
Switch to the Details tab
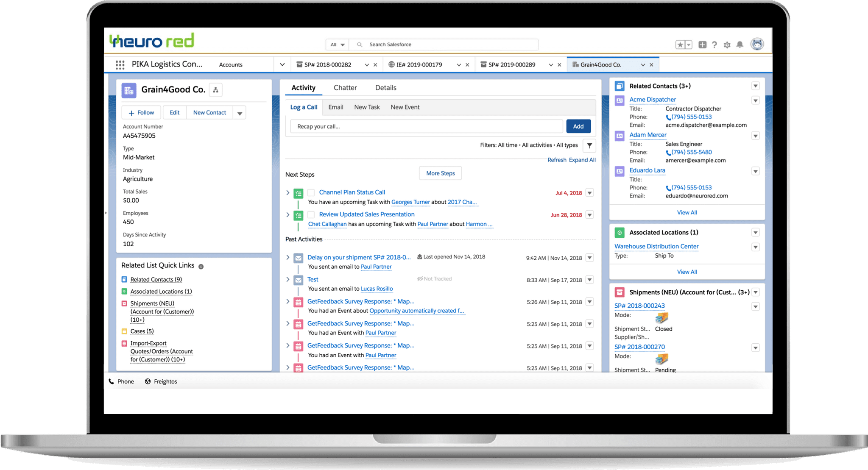point(386,88)
